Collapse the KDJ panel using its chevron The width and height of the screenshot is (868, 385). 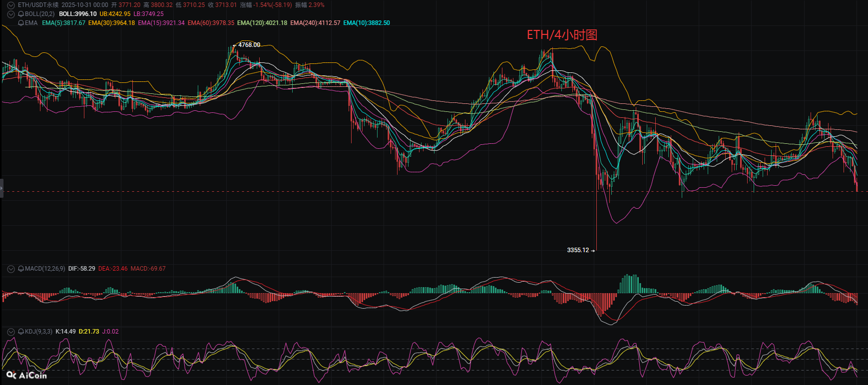point(10,332)
